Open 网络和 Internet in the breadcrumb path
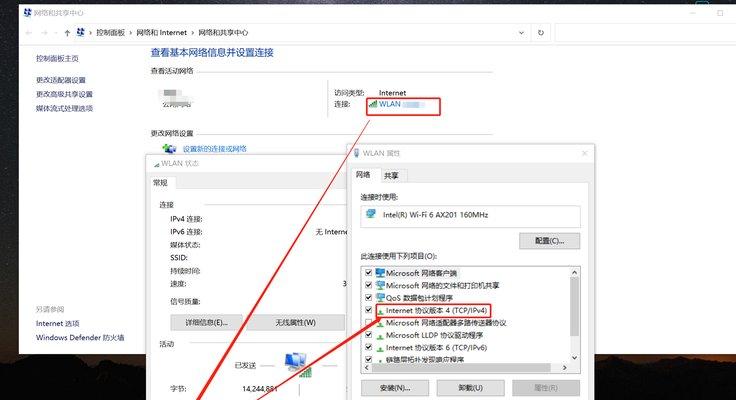 pyautogui.click(x=161, y=32)
